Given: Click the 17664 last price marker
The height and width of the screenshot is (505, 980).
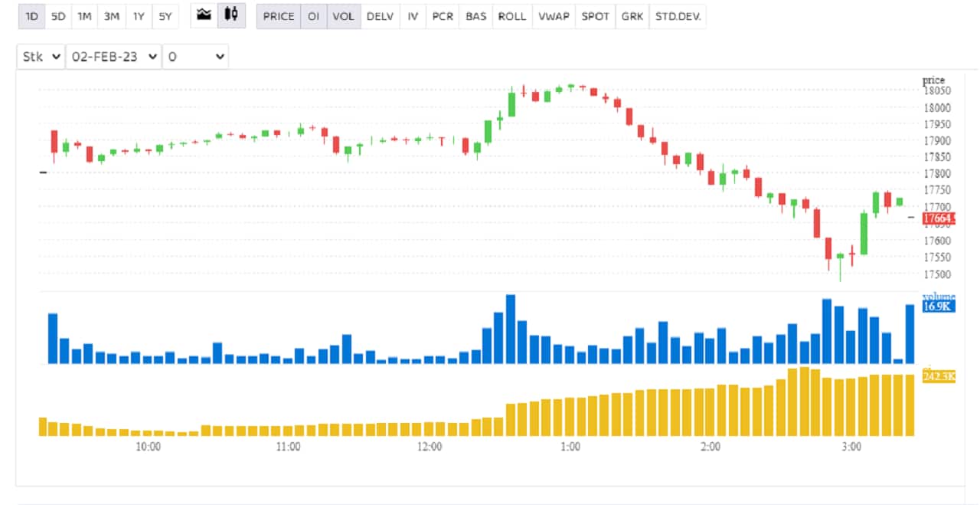Looking at the screenshot, I should tap(938, 218).
